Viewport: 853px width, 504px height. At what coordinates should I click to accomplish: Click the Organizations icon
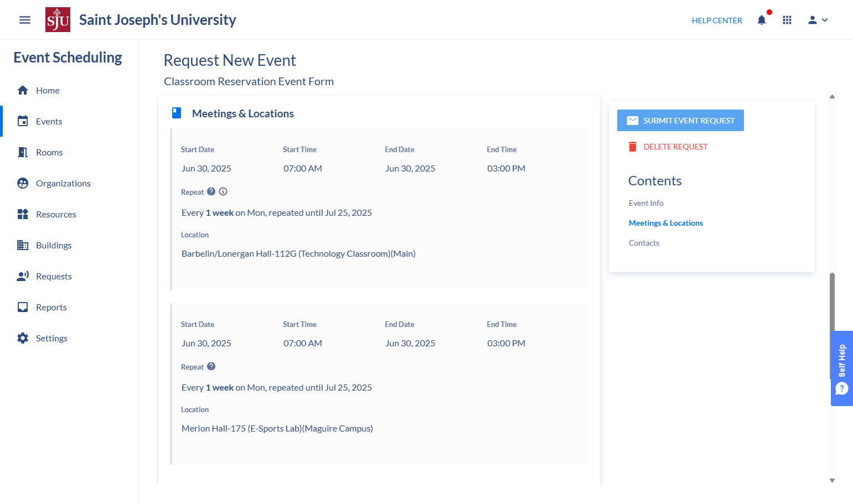tap(23, 183)
